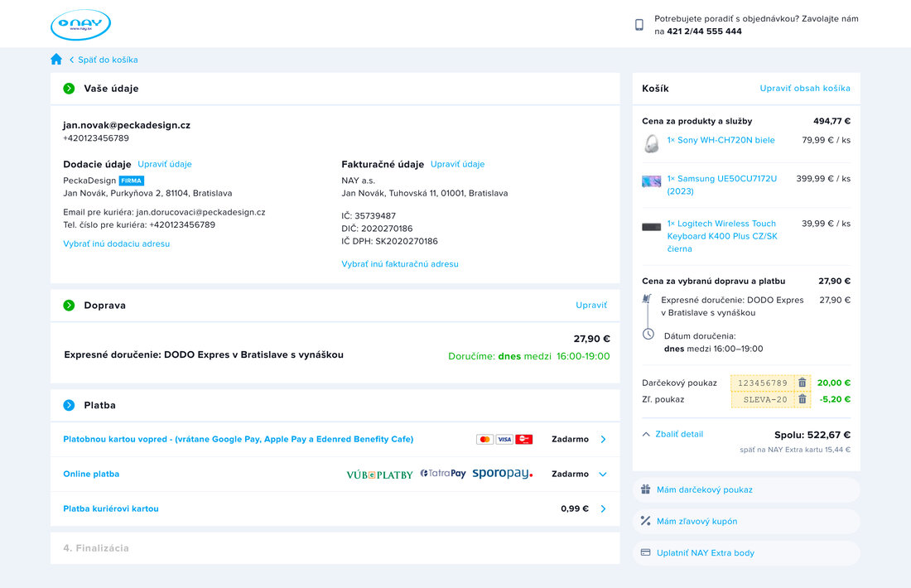Remove the SLEVA-20 discount coupon
Image resolution: width=911 pixels, height=588 pixels.
coord(802,399)
